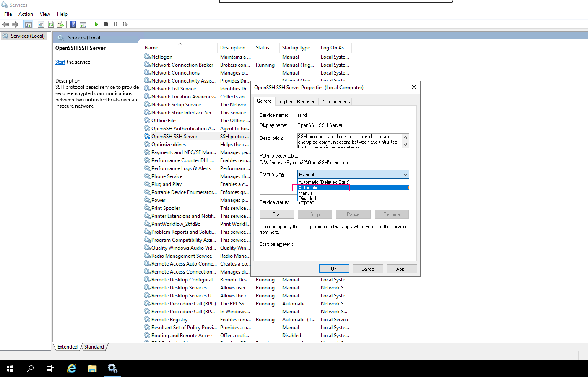
Task: Click Stop Service square toolbar icon
Action: (106, 24)
